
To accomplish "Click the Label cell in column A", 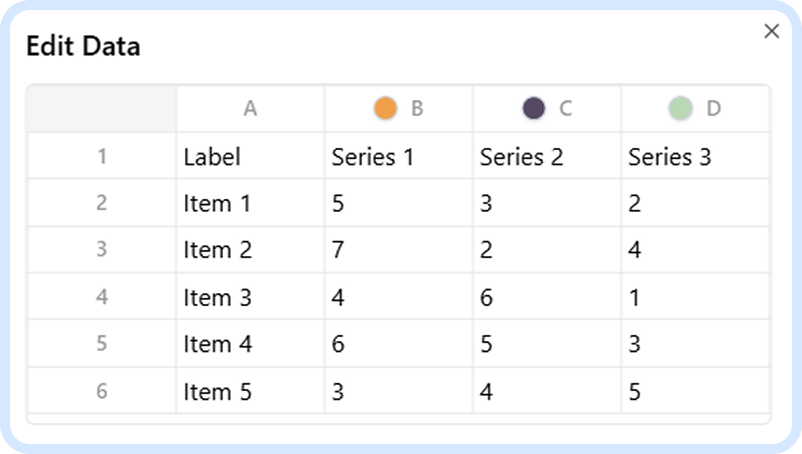I will coord(250,156).
